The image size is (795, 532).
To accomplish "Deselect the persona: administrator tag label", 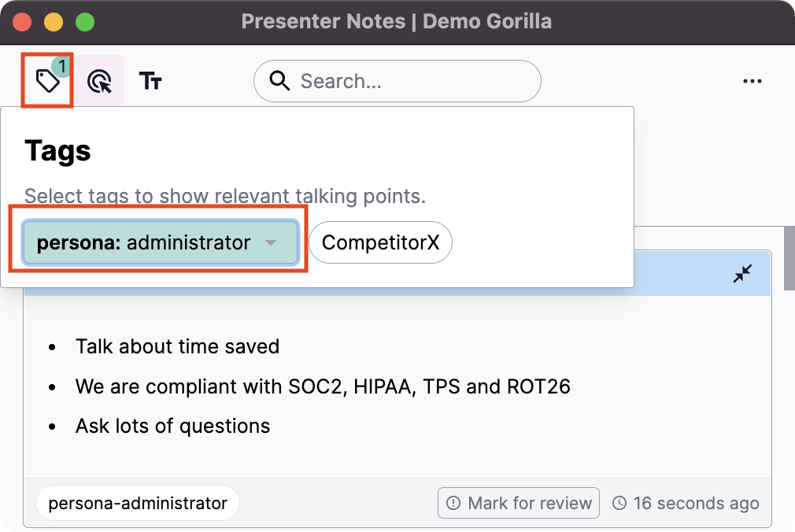I will tap(143, 243).
